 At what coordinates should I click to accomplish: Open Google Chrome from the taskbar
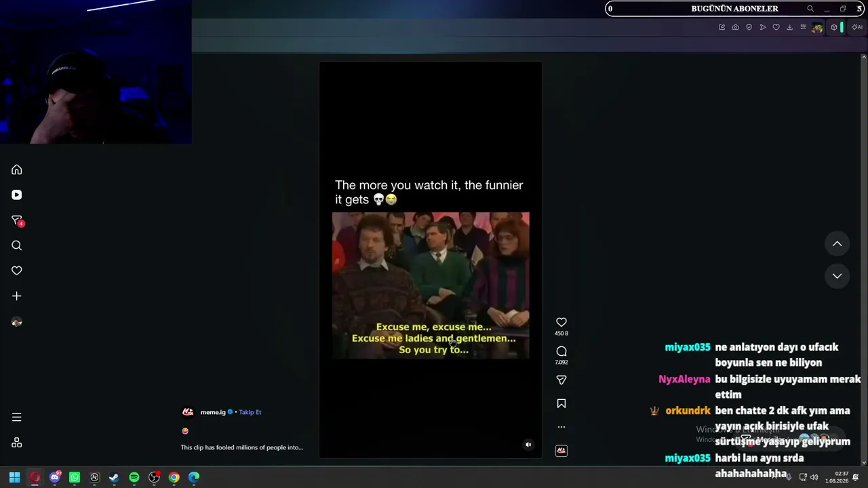click(174, 477)
